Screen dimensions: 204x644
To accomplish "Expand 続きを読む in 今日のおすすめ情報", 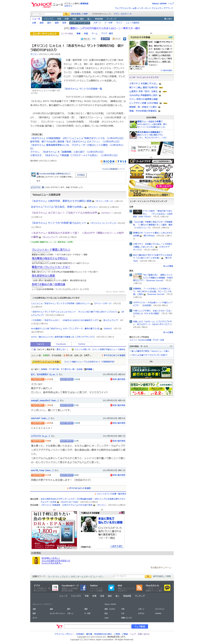I will pos(166,71).
